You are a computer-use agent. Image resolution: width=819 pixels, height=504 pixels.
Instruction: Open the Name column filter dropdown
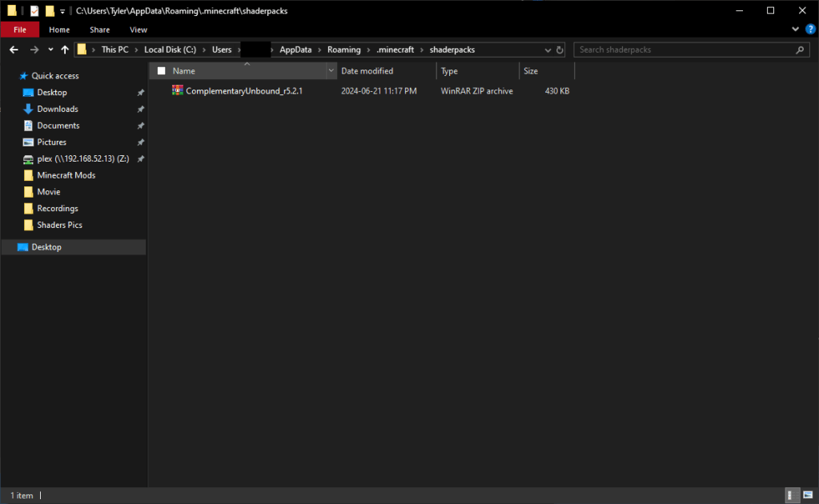point(331,71)
